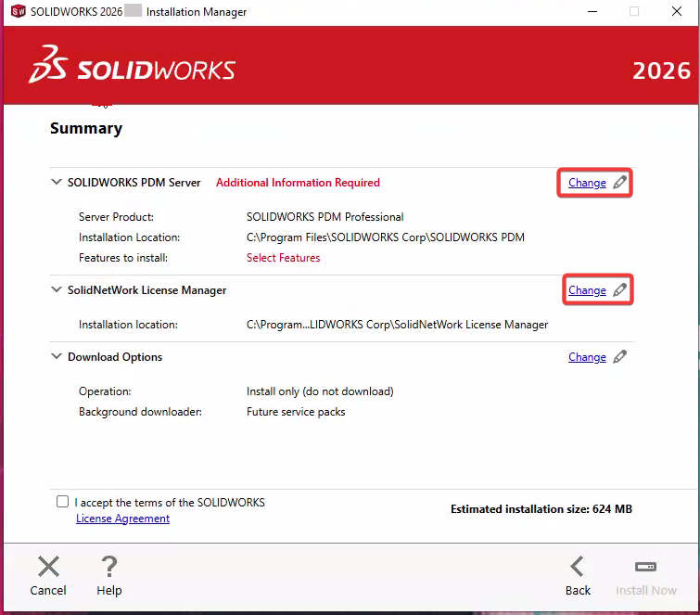Click the Summary heading
Image resolution: width=700 pixels, height=615 pixels.
coord(86,128)
